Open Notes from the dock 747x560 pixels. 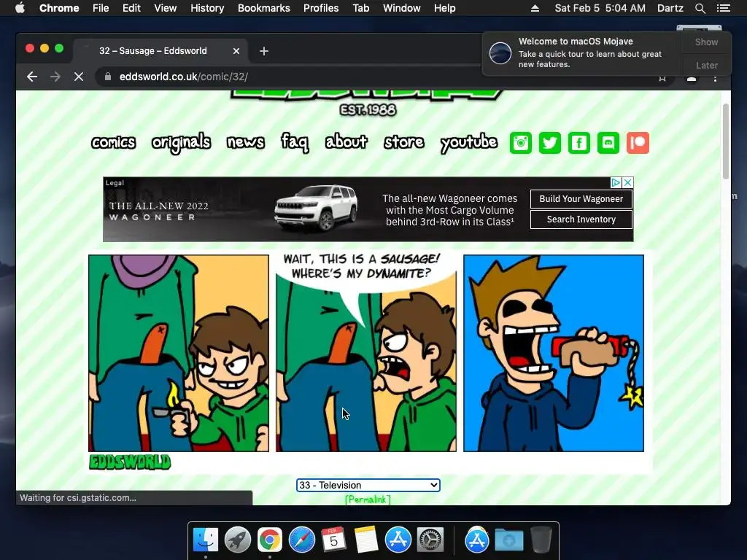click(x=366, y=540)
